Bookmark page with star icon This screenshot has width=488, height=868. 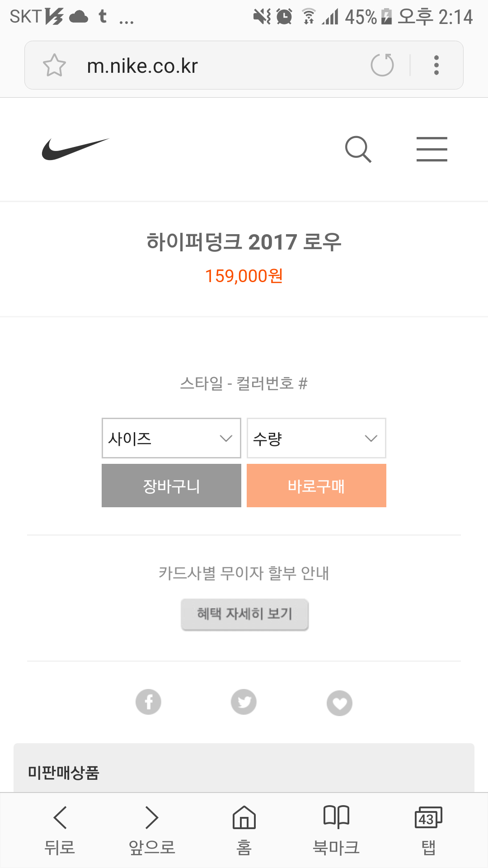pyautogui.click(x=54, y=66)
